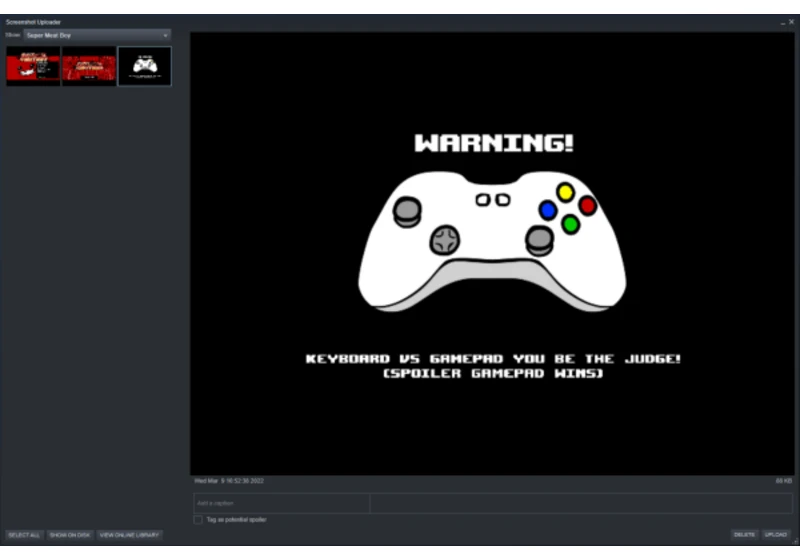Open View Online Library
The height and width of the screenshot is (560, 800).
[x=129, y=535]
